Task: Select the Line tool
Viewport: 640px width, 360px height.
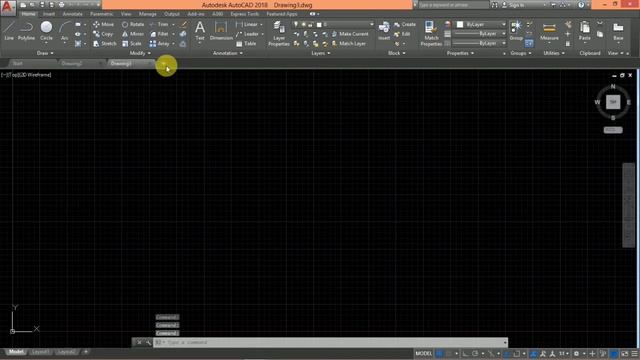Action: [x=9, y=31]
